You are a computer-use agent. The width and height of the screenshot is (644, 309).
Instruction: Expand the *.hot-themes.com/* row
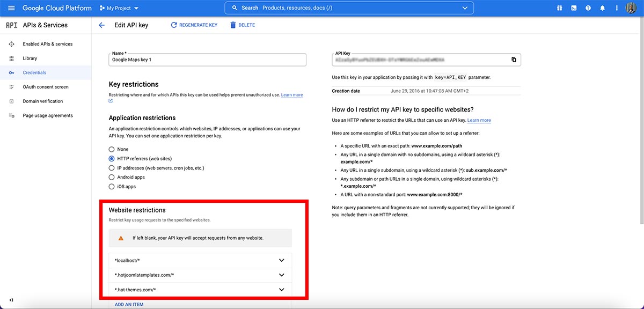tap(200, 290)
